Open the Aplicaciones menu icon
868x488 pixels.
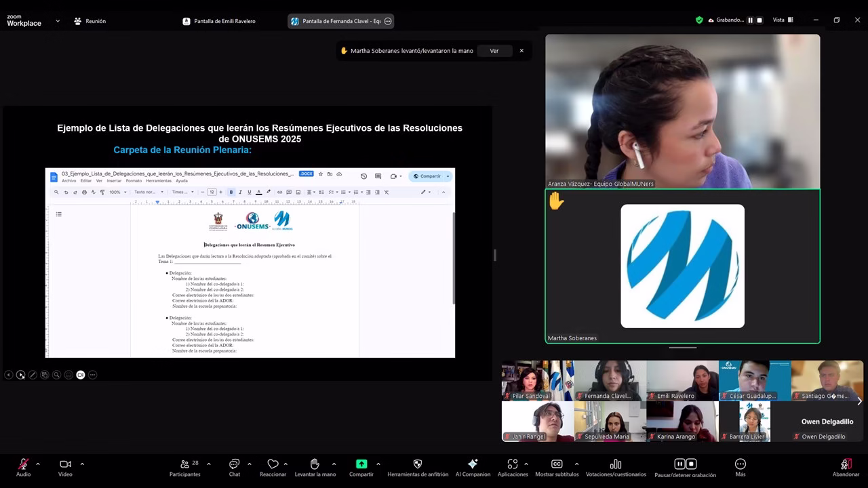(x=512, y=464)
